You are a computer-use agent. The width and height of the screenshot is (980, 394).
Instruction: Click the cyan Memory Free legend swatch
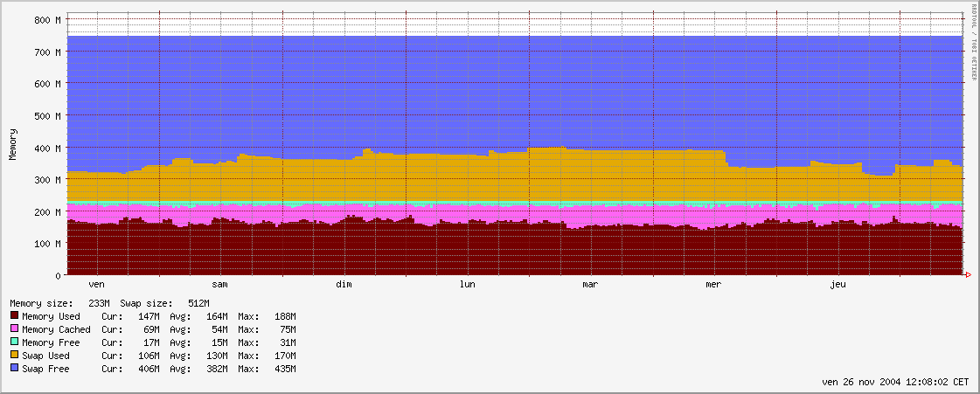(x=14, y=342)
